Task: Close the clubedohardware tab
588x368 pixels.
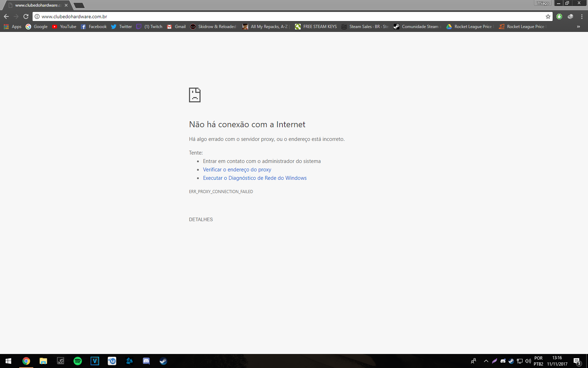Action: 66,5
